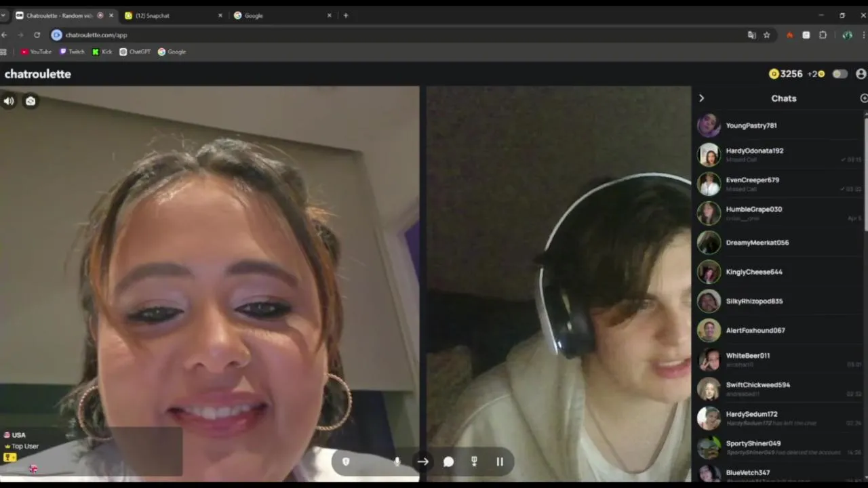This screenshot has height=488, width=868.
Task: Pause the video chat
Action: coord(500,462)
